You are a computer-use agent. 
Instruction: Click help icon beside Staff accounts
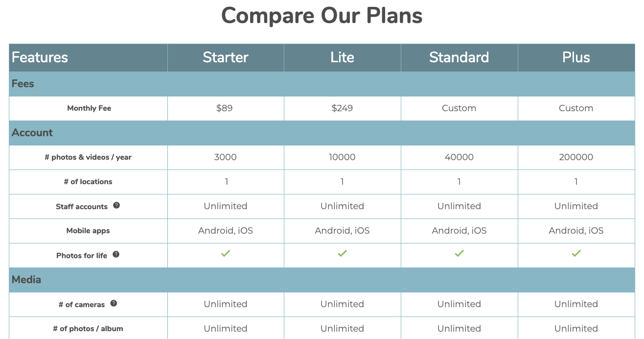click(116, 205)
